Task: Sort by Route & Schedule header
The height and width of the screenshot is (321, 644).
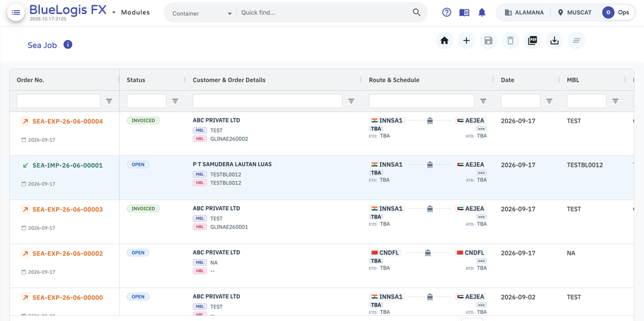Action: tap(394, 80)
